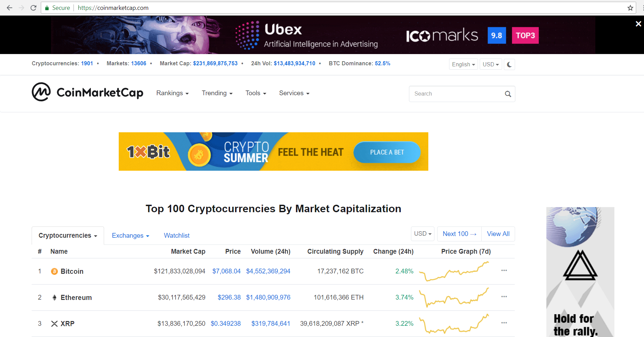Expand the Cryptocurrencies filter dropdown
The height and width of the screenshot is (337, 644).
click(67, 235)
